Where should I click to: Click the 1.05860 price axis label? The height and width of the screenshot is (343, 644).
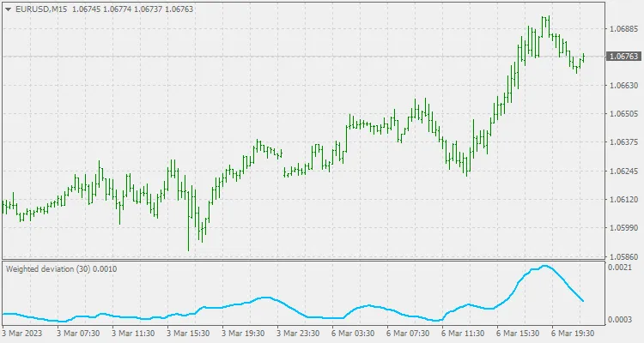click(622, 256)
